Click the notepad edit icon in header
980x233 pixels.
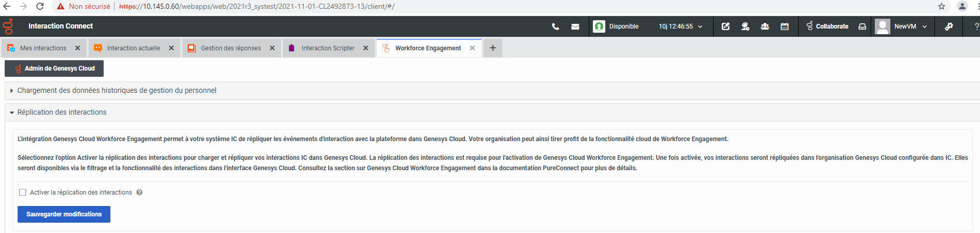(x=726, y=26)
